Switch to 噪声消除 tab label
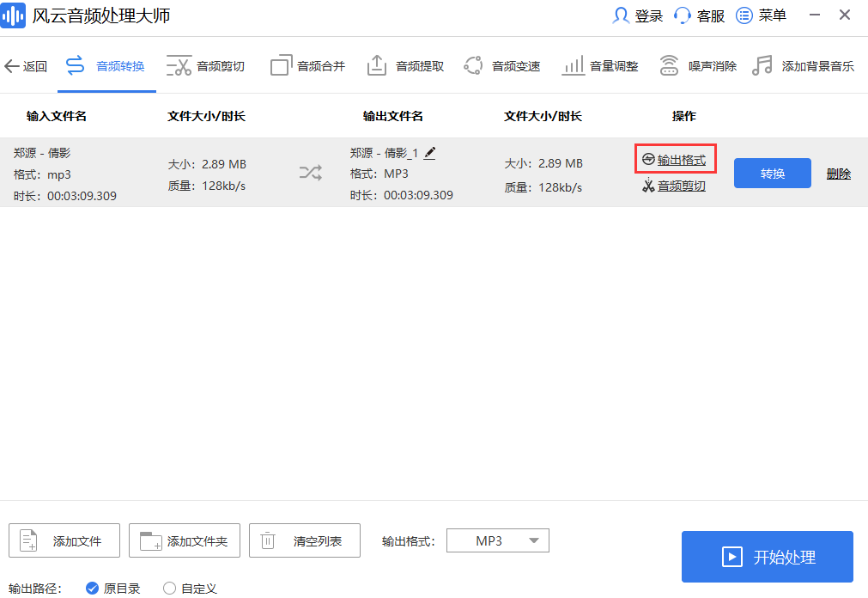868x598 pixels. pyautogui.click(x=713, y=66)
